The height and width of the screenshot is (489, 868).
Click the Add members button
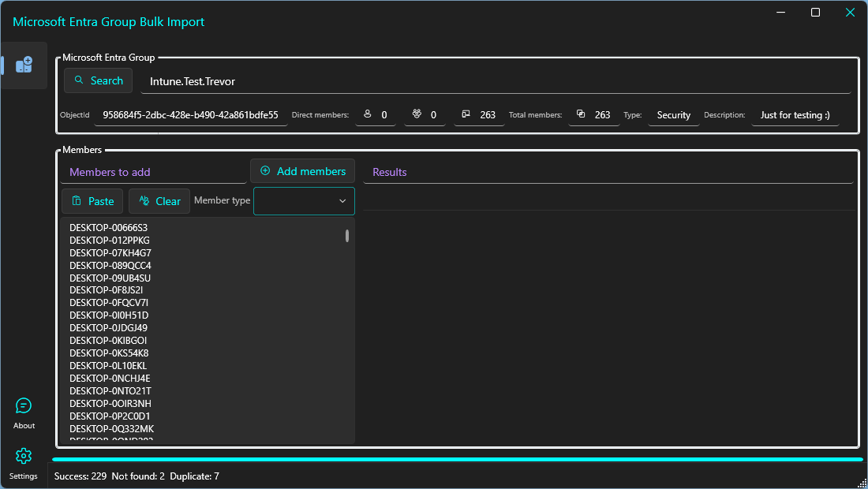(x=302, y=171)
